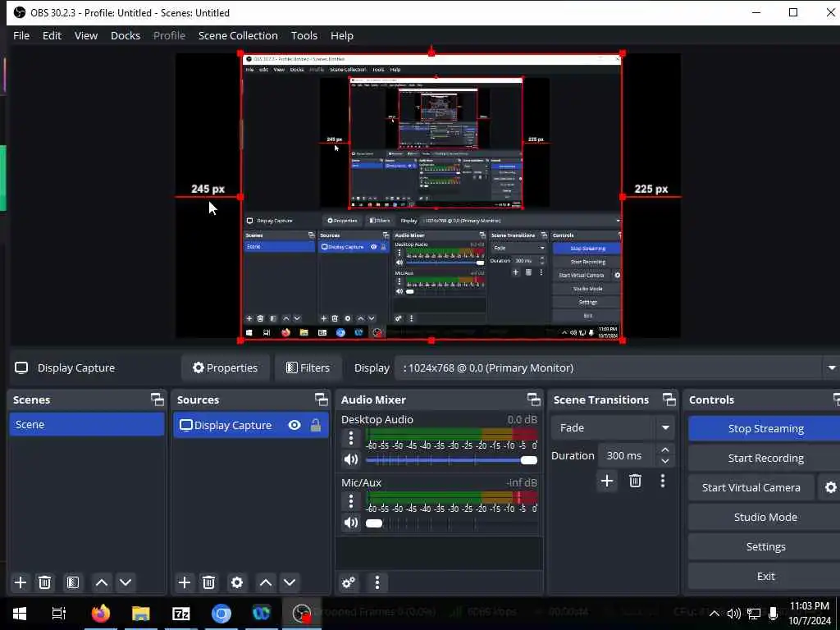This screenshot has width=840, height=630.
Task: Show hidden system tray icons chevron
Action: [714, 614]
